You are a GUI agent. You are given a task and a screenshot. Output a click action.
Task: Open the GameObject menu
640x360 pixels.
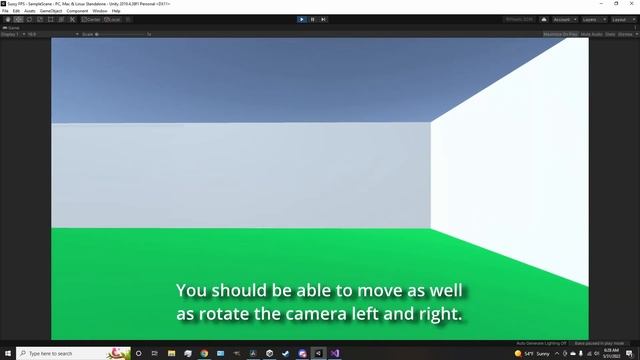click(51, 11)
